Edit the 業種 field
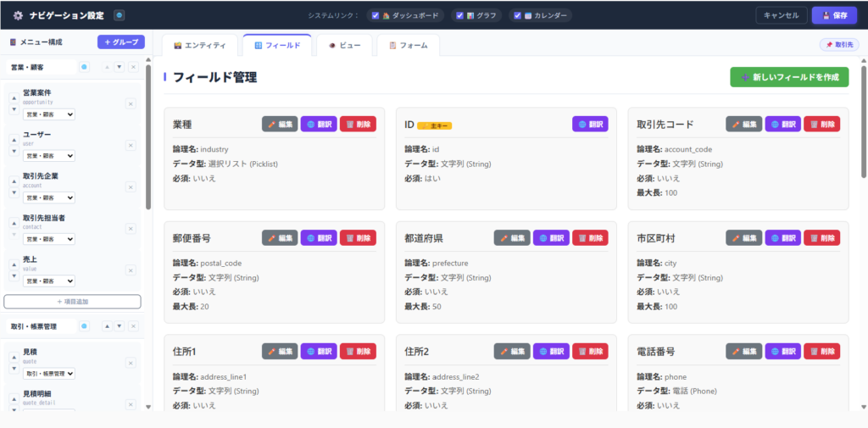The image size is (868, 428). (280, 124)
